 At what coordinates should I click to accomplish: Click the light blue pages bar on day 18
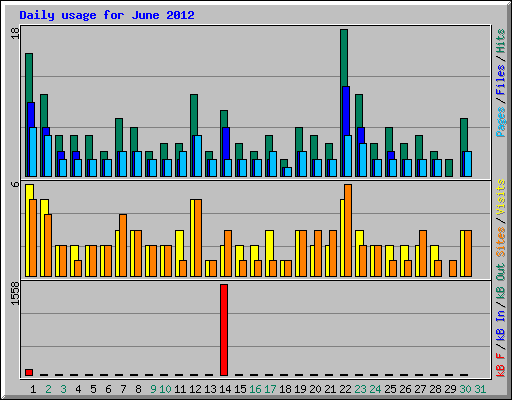pos(288,172)
